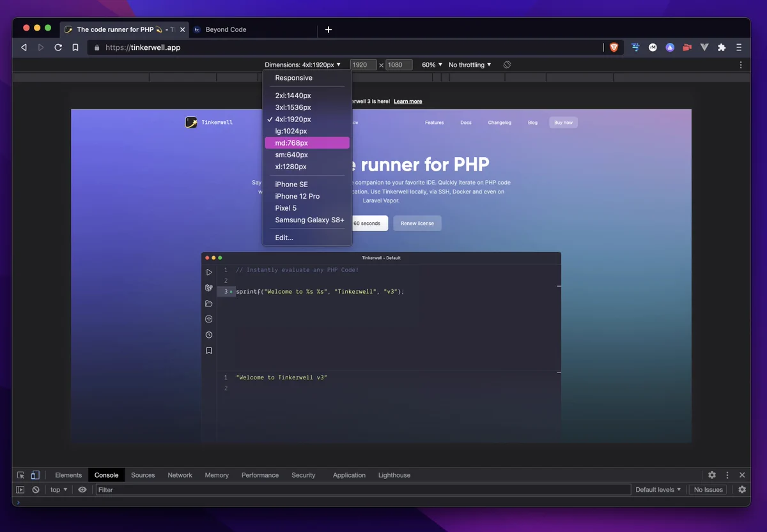Open the Dimensions device dropdown
Viewport: 767px width, 532px height.
(x=303, y=65)
